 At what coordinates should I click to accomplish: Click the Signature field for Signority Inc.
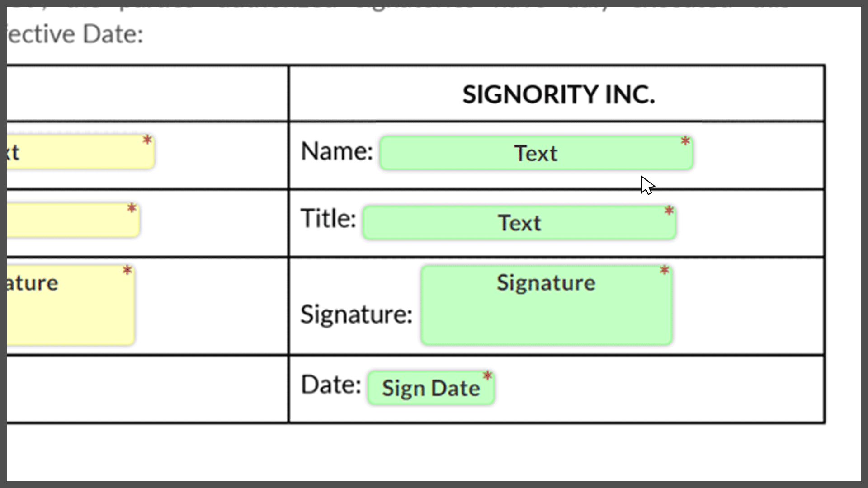(546, 305)
